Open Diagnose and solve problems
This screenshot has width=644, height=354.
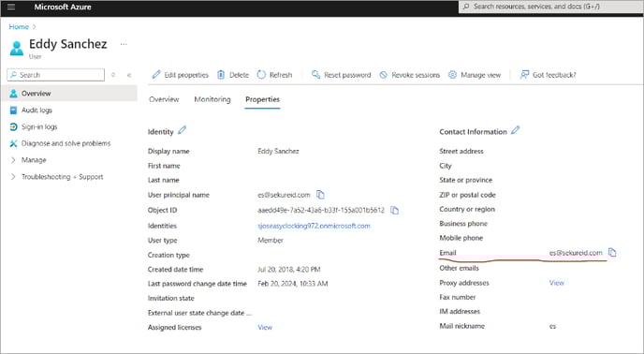tap(66, 143)
